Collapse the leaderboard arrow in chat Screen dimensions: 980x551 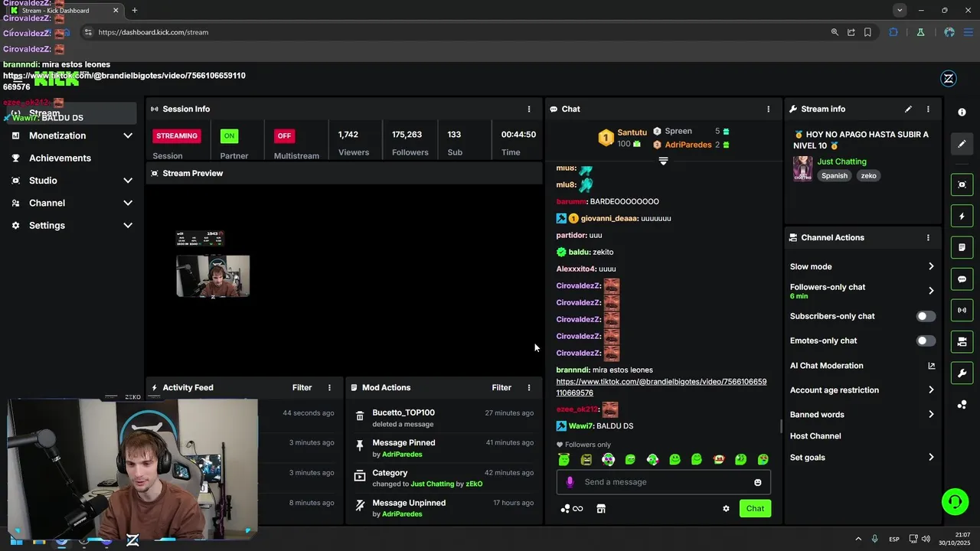click(x=663, y=161)
